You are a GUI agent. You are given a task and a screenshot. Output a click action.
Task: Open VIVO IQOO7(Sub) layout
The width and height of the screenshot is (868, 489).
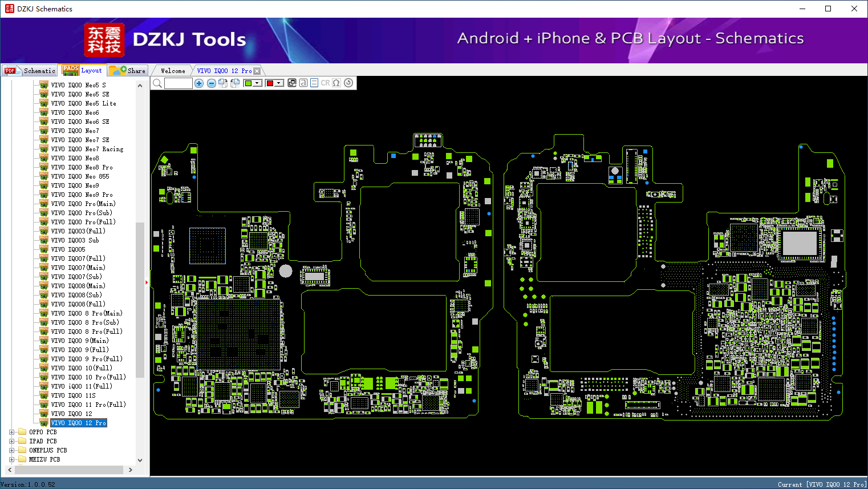point(76,277)
